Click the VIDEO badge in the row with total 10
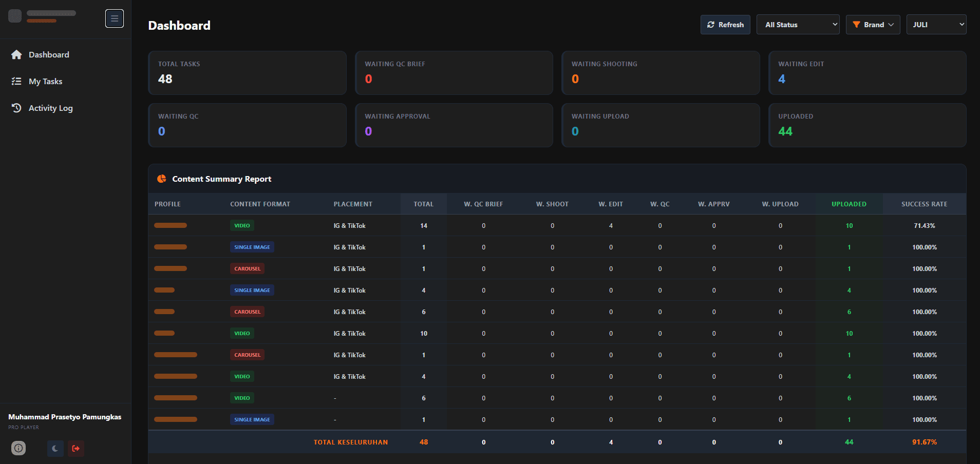This screenshot has width=980, height=464. [242, 333]
